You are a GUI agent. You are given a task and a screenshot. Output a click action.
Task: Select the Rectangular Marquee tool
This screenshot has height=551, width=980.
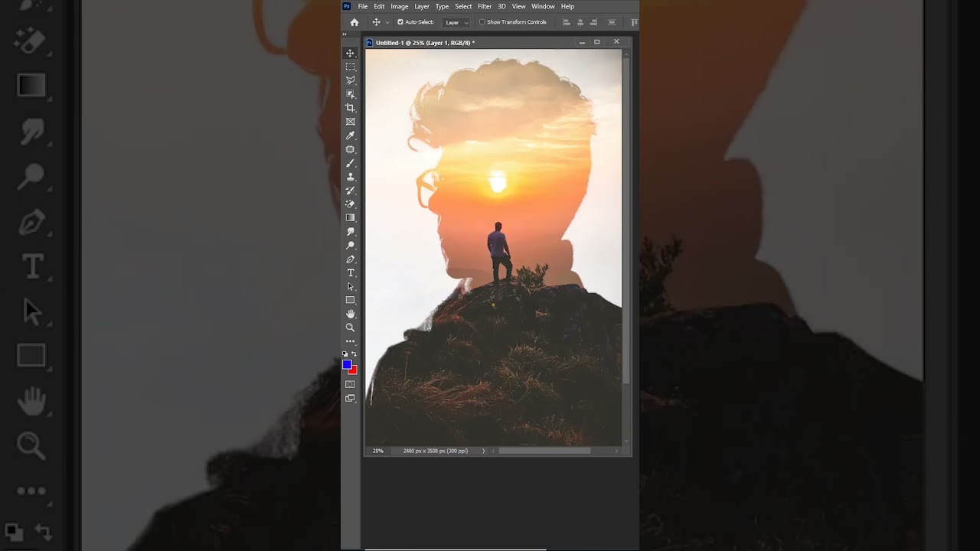pyautogui.click(x=351, y=67)
